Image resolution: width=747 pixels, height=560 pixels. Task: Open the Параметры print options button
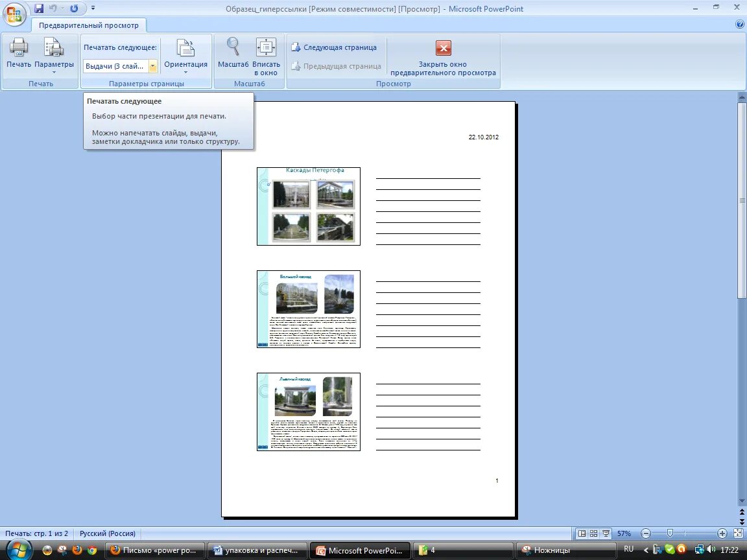click(x=54, y=55)
